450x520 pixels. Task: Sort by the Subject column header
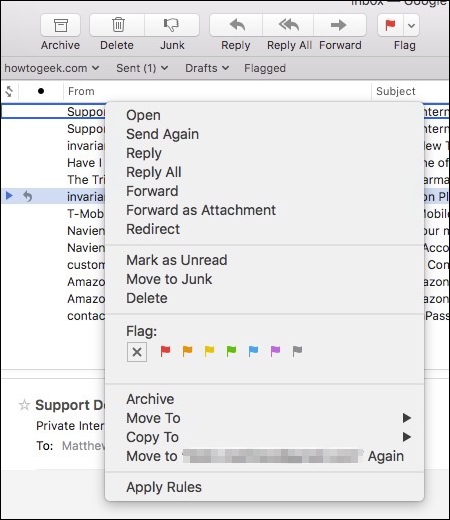tap(410, 91)
